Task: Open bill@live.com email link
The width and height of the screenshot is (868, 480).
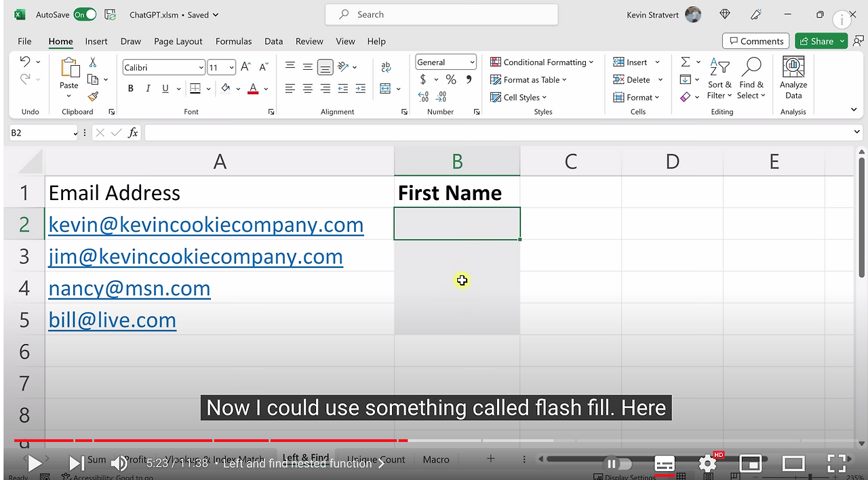Action: point(113,320)
